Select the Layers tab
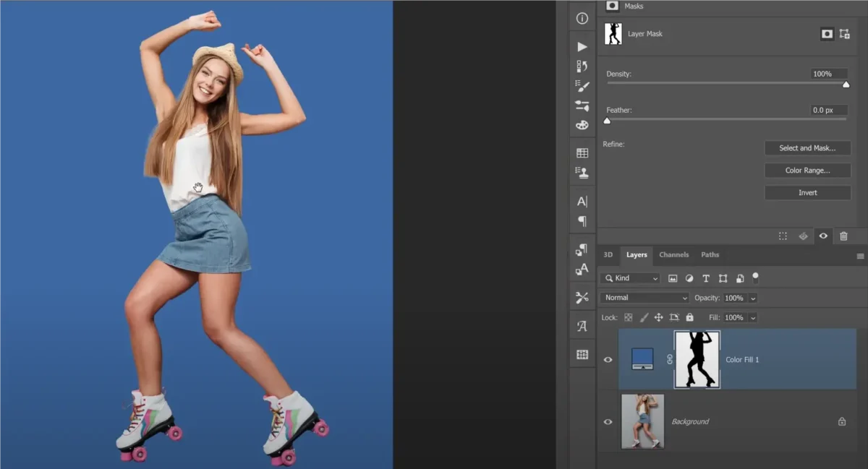 pos(637,255)
